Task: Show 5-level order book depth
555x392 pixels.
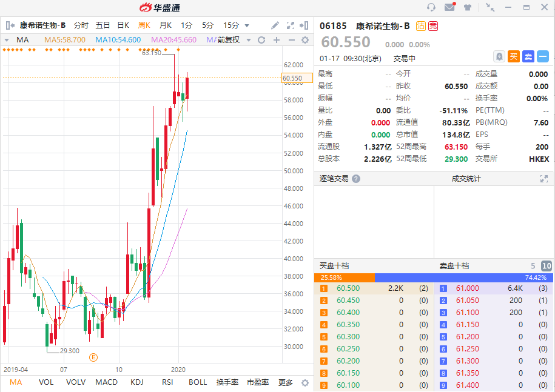Action: (533, 266)
